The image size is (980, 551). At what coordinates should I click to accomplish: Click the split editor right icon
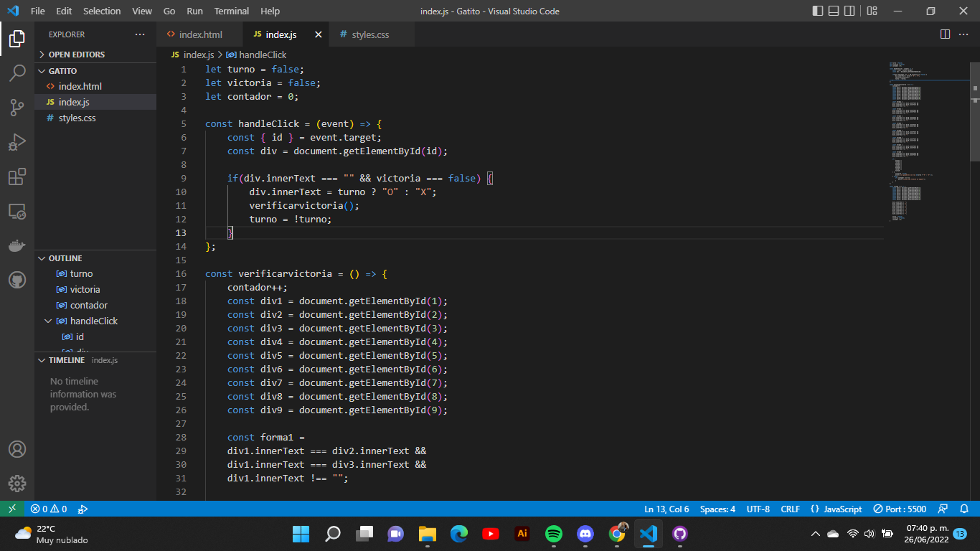point(945,34)
